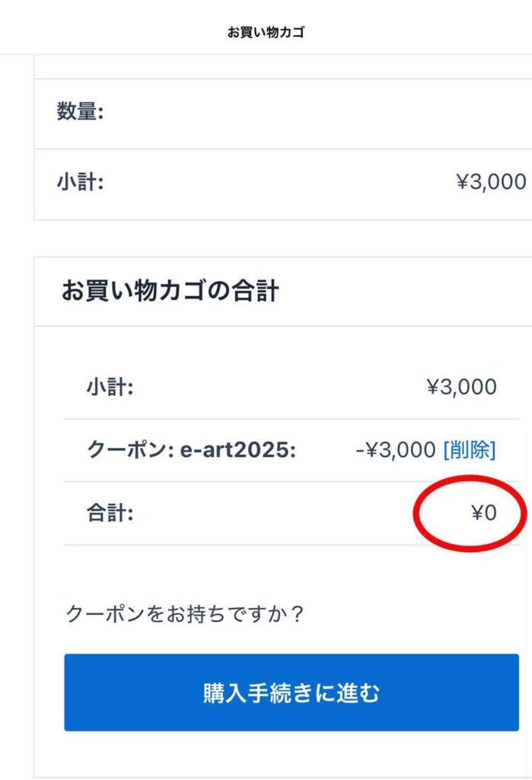This screenshot has height=780, width=532.
Task: Click the gap above the お買い物カゴの合計 card
Action: click(282, 238)
